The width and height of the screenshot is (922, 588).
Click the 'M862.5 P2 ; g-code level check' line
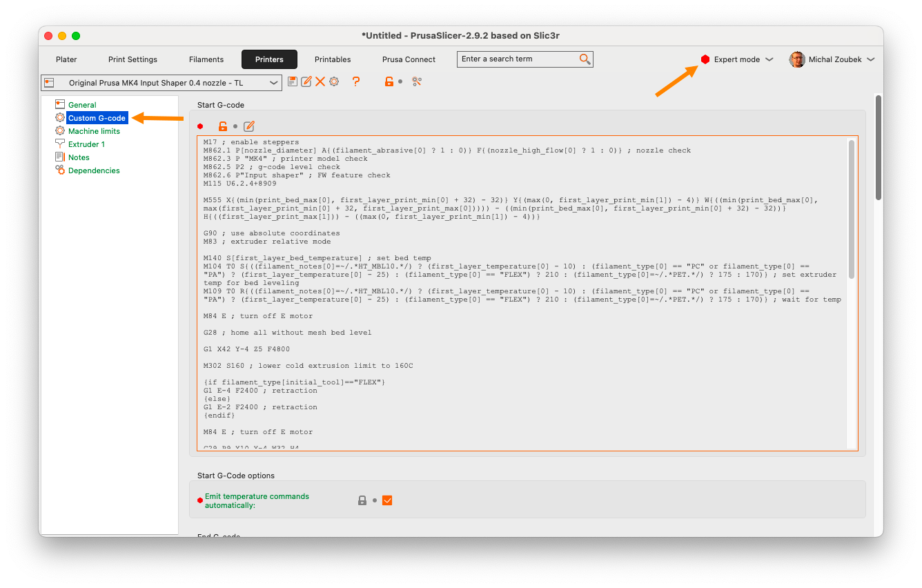pos(272,167)
